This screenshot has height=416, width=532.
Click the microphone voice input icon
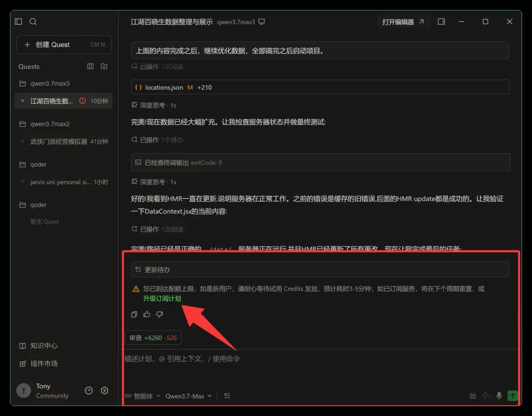point(499,396)
